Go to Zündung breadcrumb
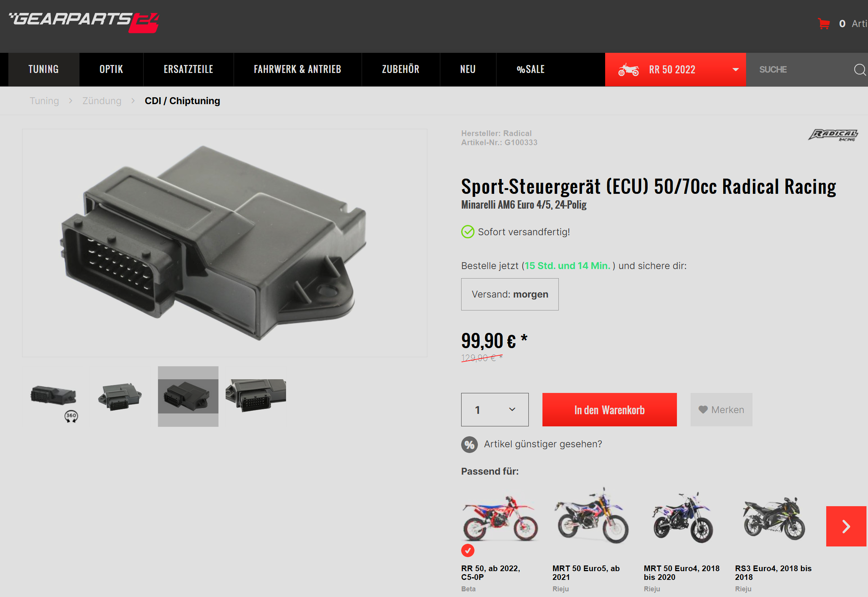 coord(102,101)
